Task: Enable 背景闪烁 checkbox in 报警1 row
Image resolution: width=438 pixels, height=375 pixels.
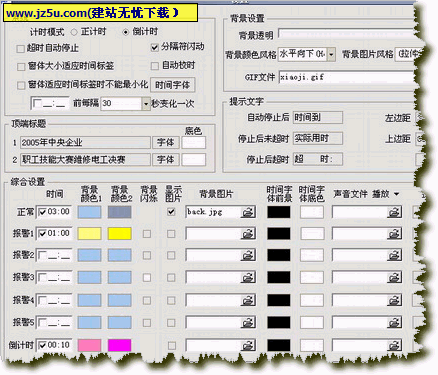Action: [147, 234]
